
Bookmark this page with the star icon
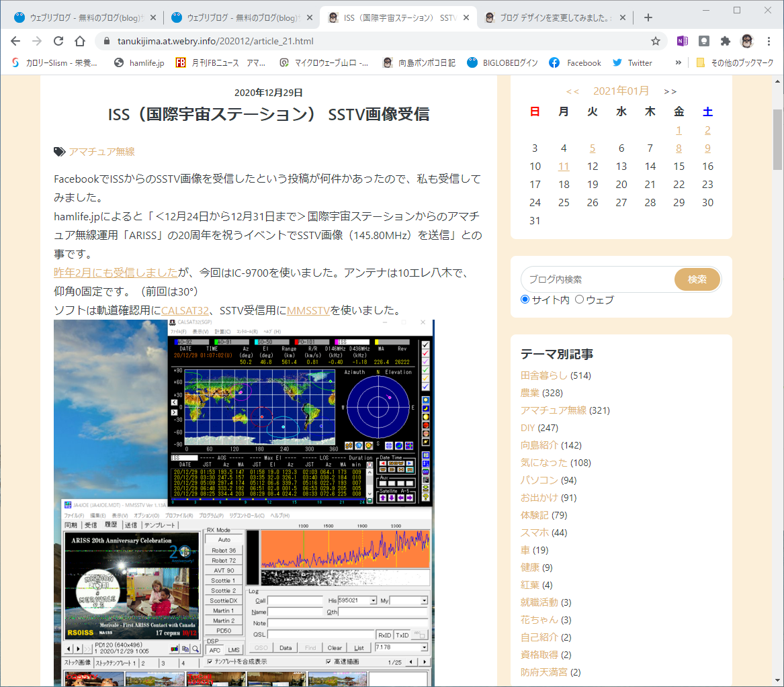click(656, 41)
